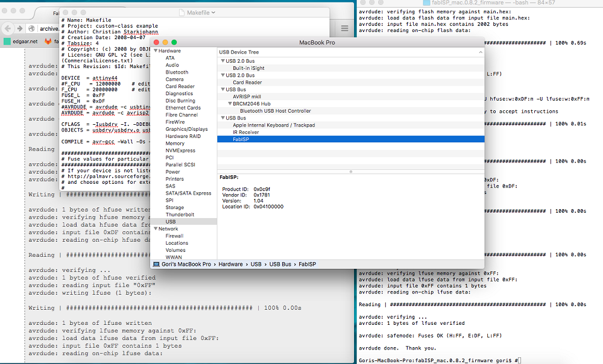The height and width of the screenshot is (364, 603).
Task: Select Diagnostics in Hardware list
Action: pyautogui.click(x=179, y=93)
